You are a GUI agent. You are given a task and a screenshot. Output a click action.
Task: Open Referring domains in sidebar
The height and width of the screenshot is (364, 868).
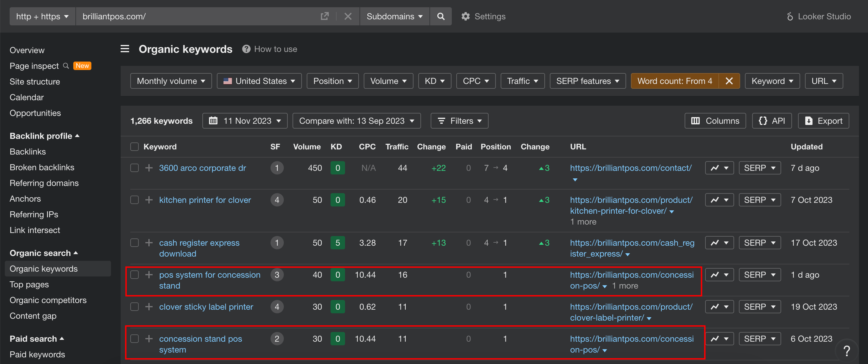(x=44, y=183)
